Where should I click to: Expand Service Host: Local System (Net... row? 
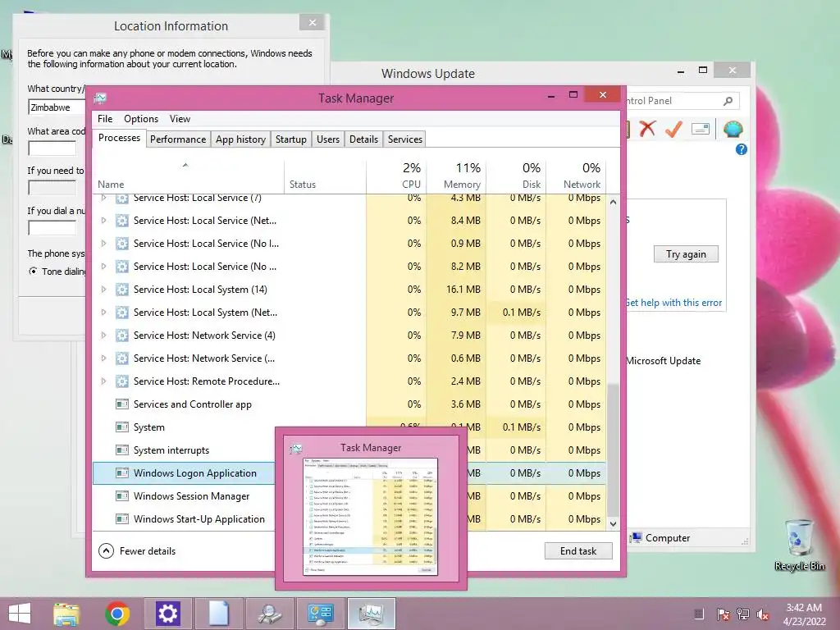pyautogui.click(x=104, y=313)
